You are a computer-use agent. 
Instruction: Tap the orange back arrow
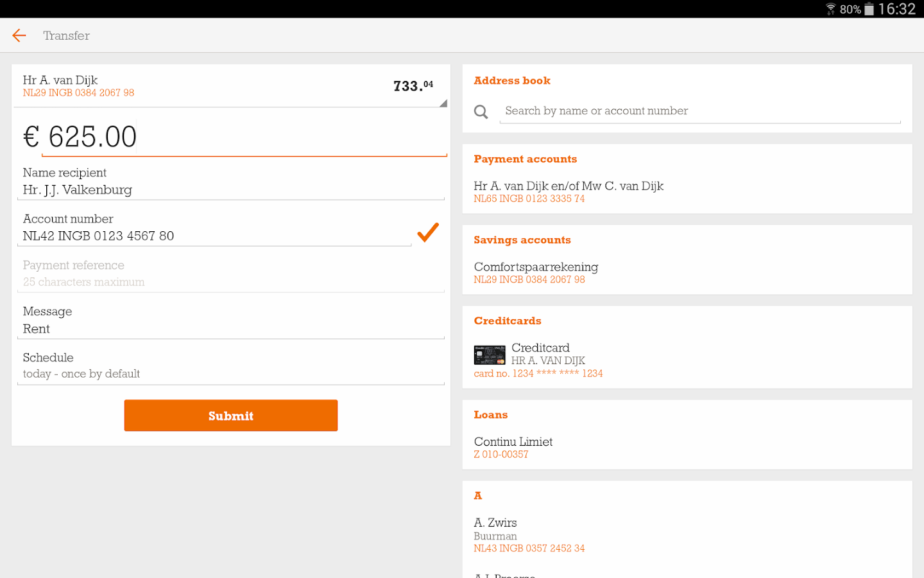click(x=19, y=35)
